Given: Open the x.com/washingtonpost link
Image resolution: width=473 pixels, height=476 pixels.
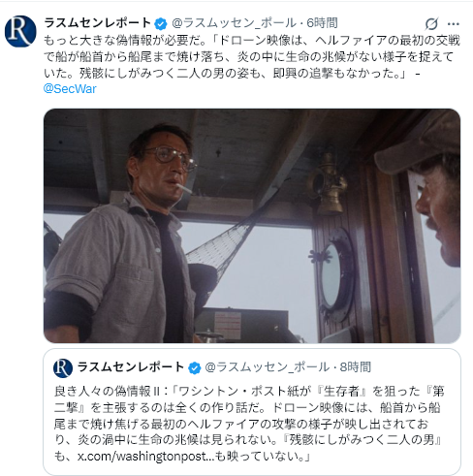Looking at the screenshot, I should coord(145,456).
